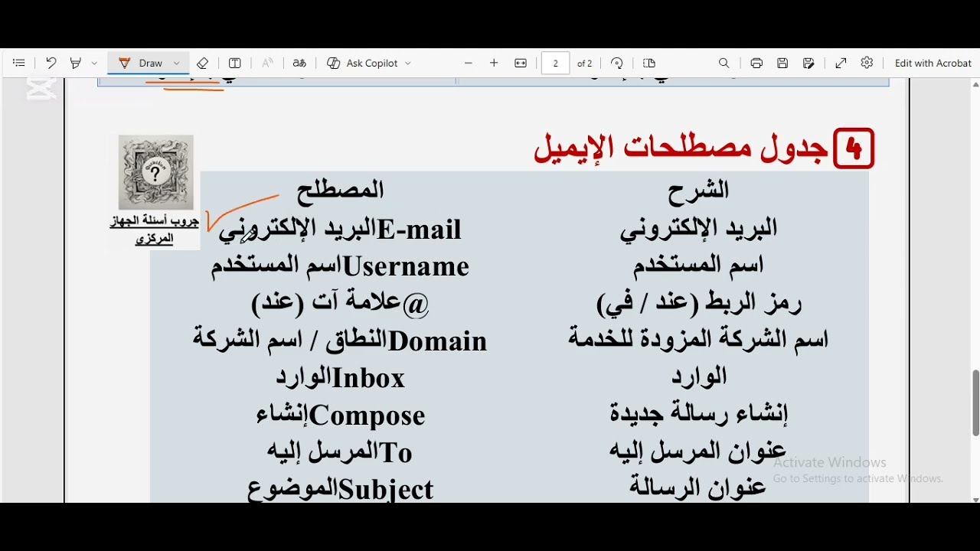Open the Draw pen options dropdown
980x551 pixels.
[177, 64]
